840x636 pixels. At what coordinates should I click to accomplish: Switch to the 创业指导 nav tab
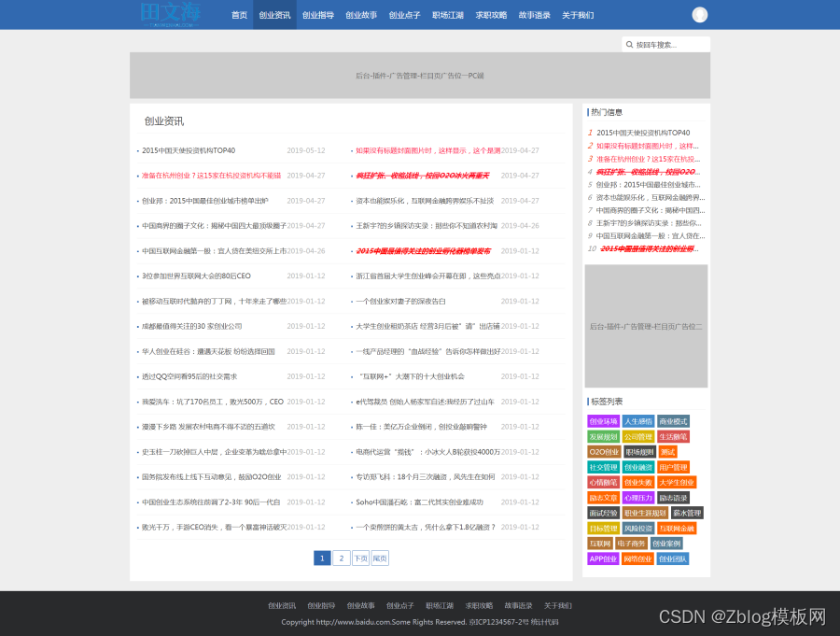(x=317, y=15)
